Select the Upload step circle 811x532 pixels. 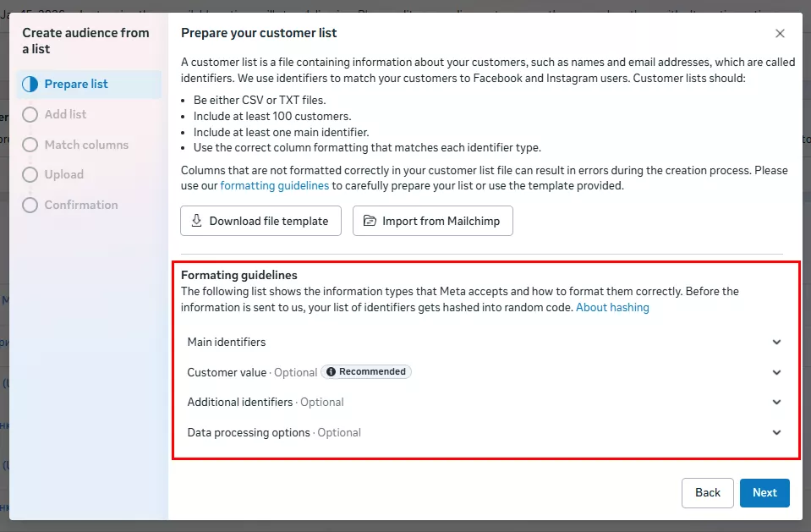[x=30, y=174]
